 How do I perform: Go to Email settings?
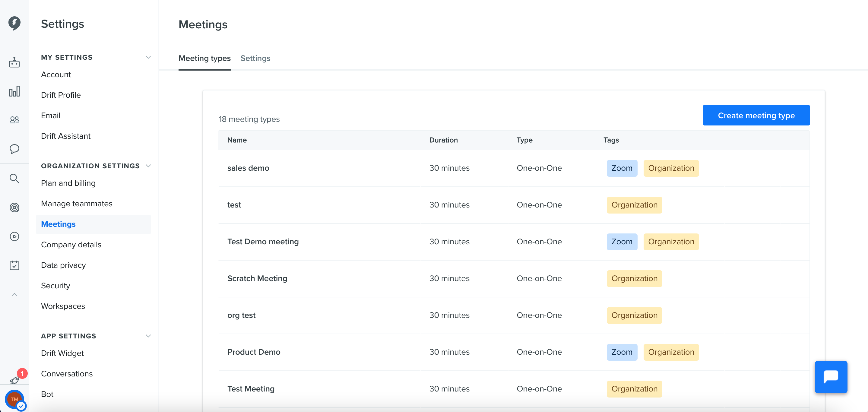(51, 116)
